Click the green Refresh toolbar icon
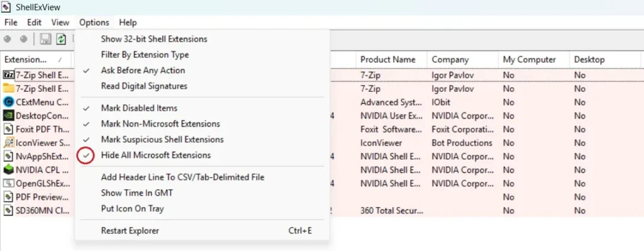Screen dimensions: 644x251 tap(61, 39)
